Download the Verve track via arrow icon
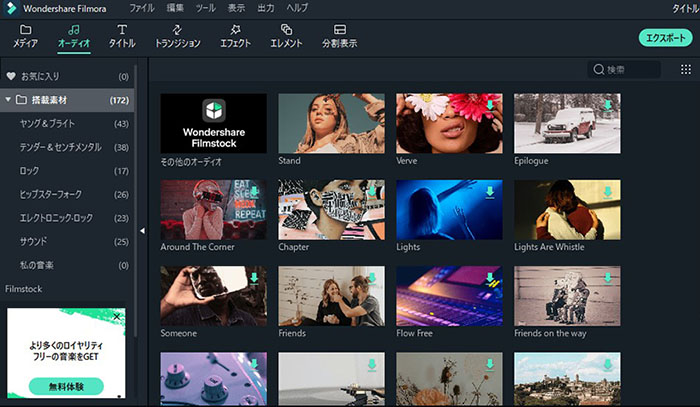 click(x=490, y=106)
